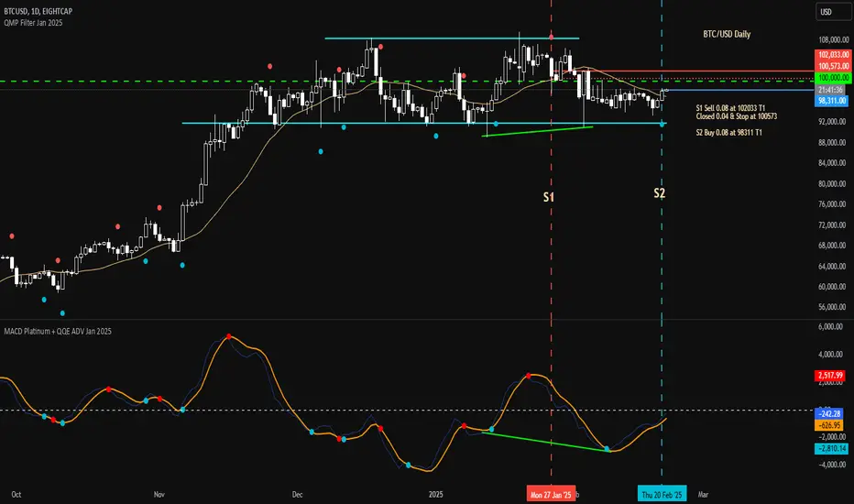Click the blue -242.28 indicator value label

pyautogui.click(x=829, y=414)
